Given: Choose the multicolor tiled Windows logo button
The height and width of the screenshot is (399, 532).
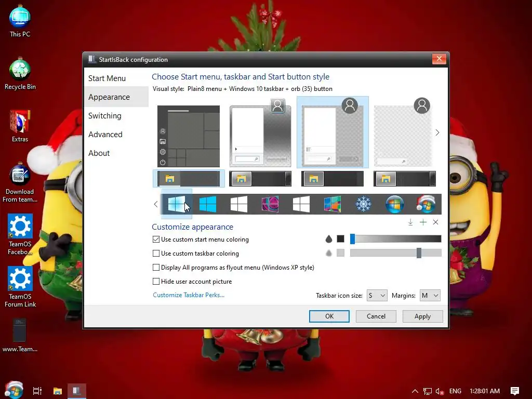Looking at the screenshot, I should pyautogui.click(x=332, y=204).
